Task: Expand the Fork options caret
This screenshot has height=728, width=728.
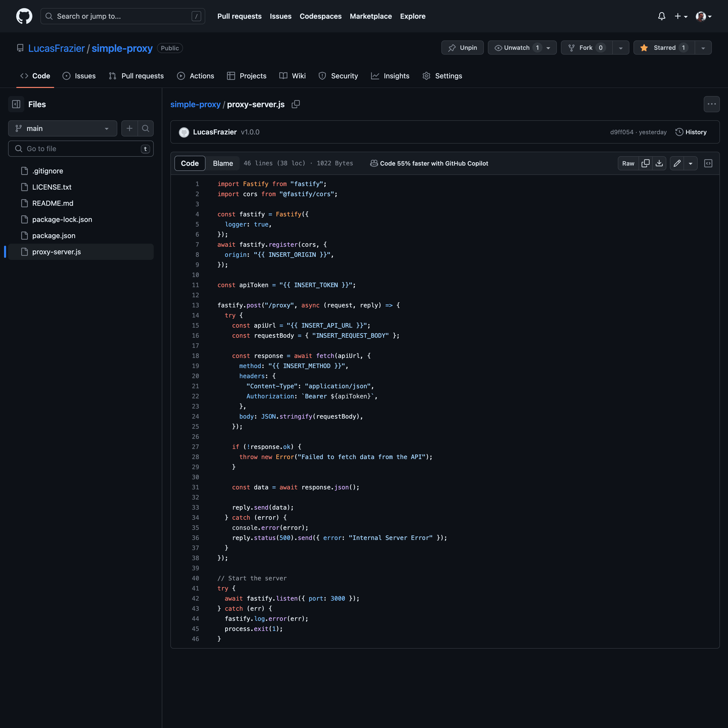Action: click(621, 48)
